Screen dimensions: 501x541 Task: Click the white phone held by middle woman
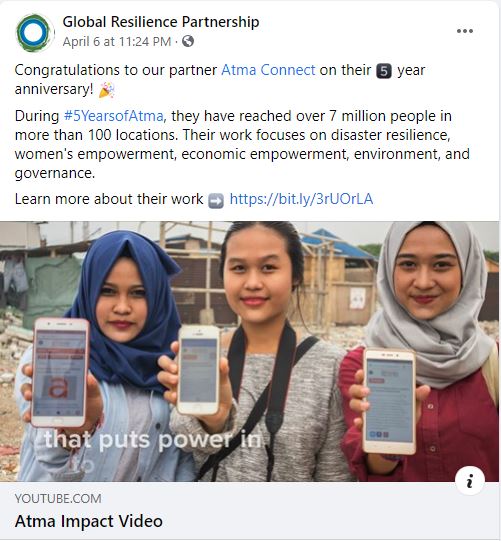(198, 370)
